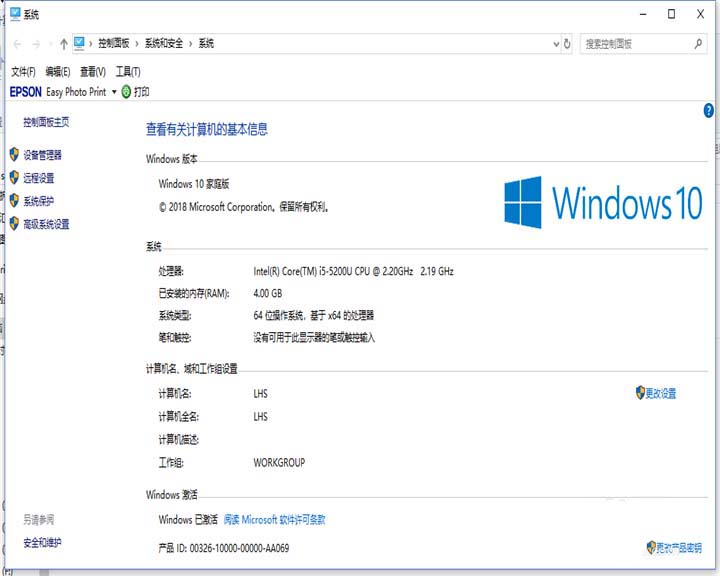
Task: Go up one level with the up arrow
Action: pos(64,44)
